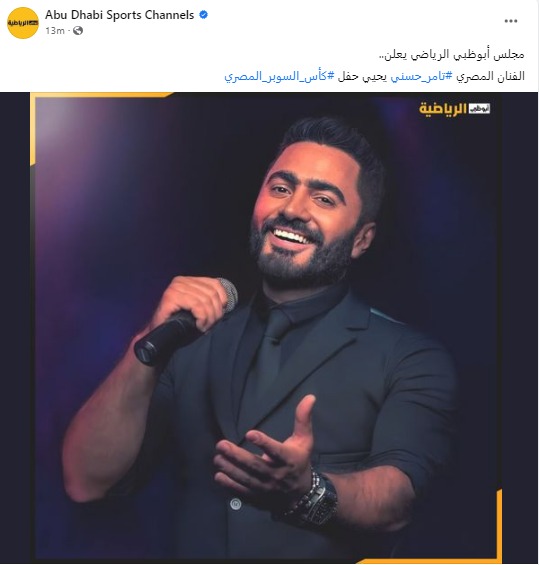The image size is (539, 565).
Task: Click the blue verified badge
Action: pos(203,15)
